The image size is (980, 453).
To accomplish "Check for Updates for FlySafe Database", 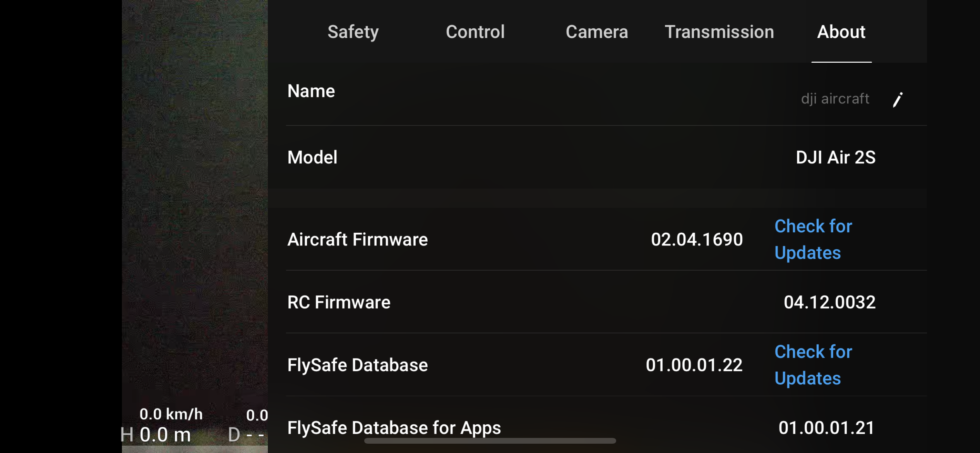I will (813, 365).
